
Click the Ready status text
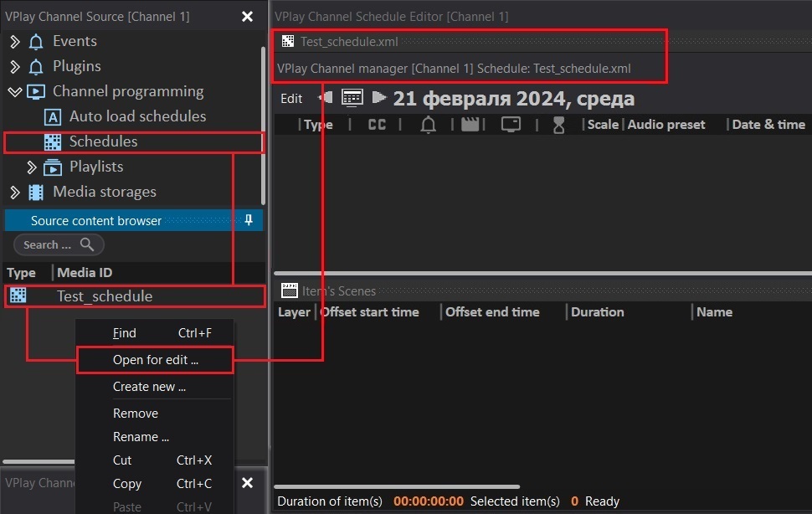[602, 501]
